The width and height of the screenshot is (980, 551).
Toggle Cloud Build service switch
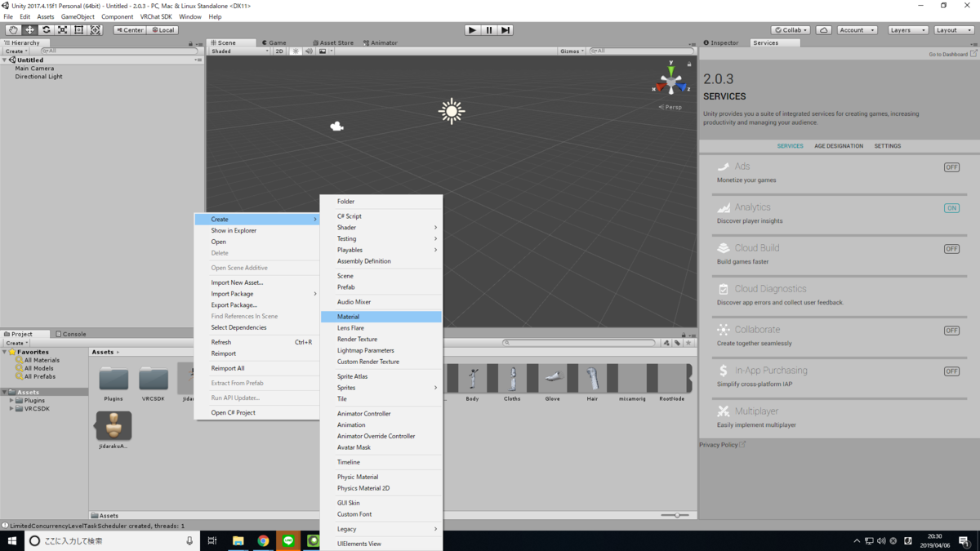951,249
